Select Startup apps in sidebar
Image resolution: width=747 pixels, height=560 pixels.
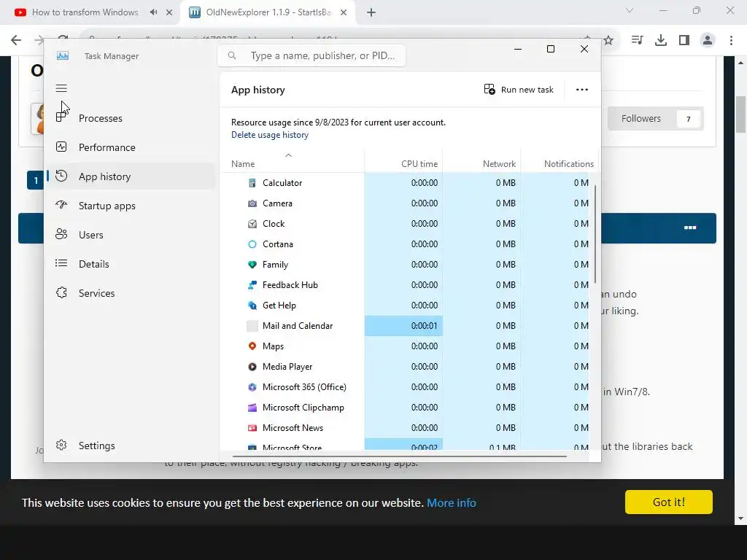point(107,206)
